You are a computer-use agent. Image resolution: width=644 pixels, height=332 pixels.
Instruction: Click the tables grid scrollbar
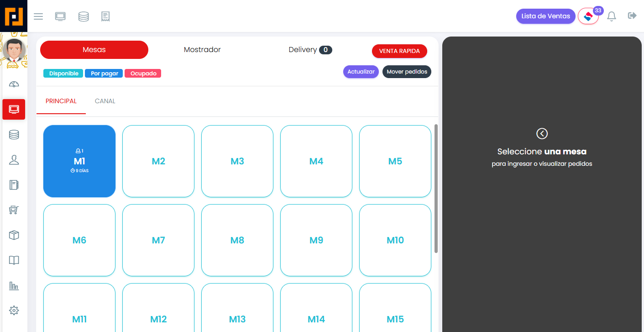coord(436,189)
